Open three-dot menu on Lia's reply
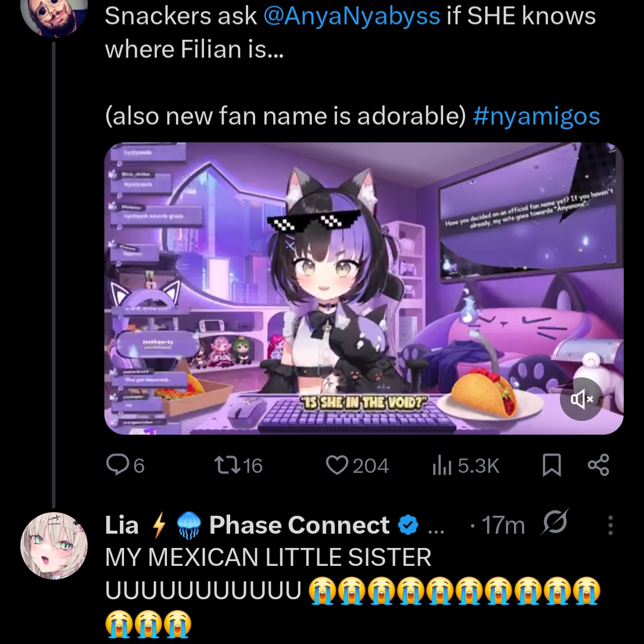The width and height of the screenshot is (644, 644). pos(611,525)
